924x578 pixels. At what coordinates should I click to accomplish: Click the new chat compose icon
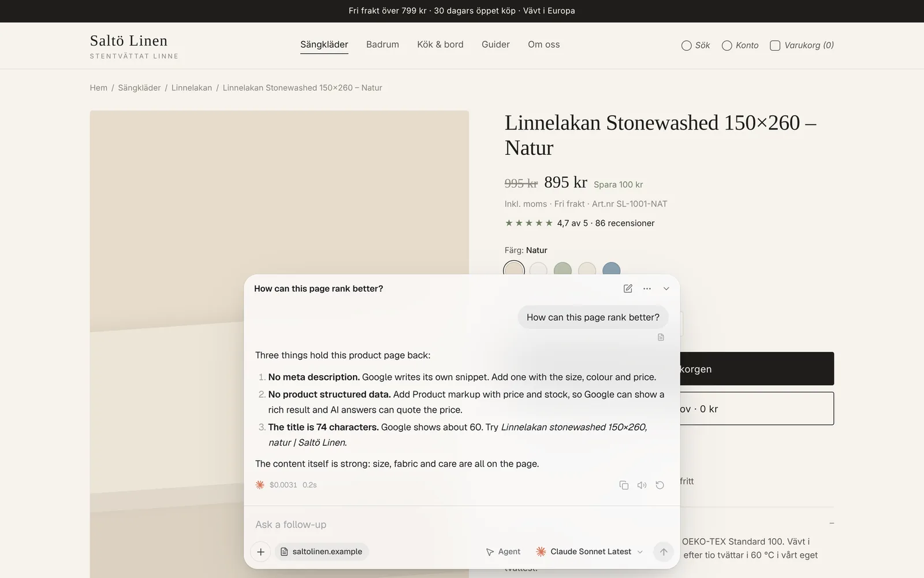click(x=628, y=288)
